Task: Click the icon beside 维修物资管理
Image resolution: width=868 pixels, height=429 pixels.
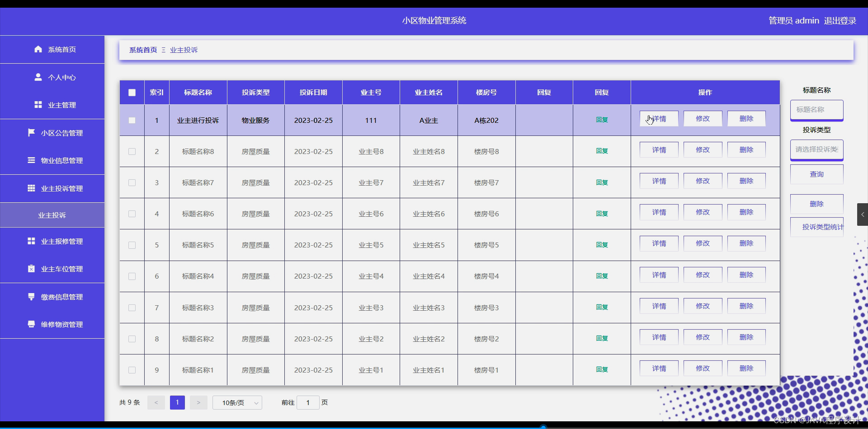Action: 31,324
